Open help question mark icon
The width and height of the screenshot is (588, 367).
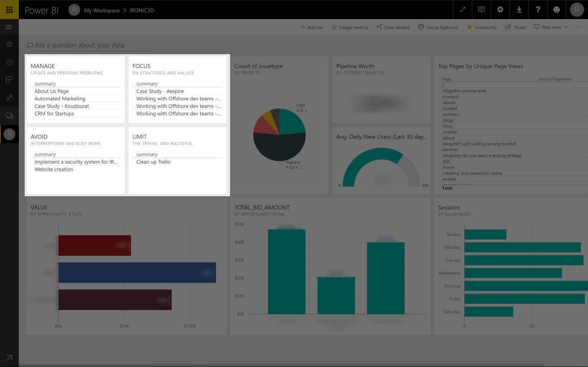538,9
